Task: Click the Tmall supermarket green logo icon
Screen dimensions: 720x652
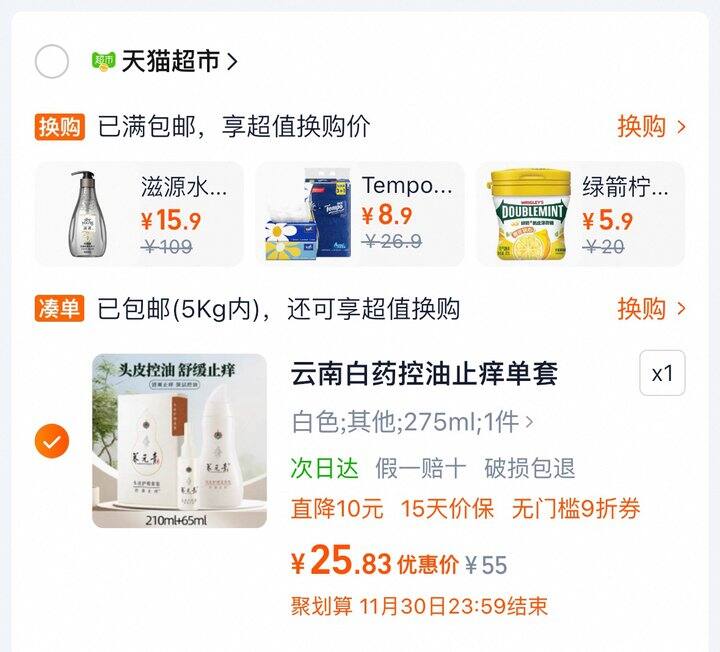Action: tap(104, 62)
